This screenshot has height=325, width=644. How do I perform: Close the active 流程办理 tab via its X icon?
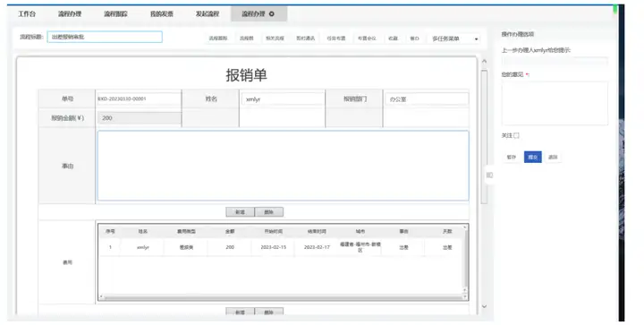pyautogui.click(x=272, y=14)
